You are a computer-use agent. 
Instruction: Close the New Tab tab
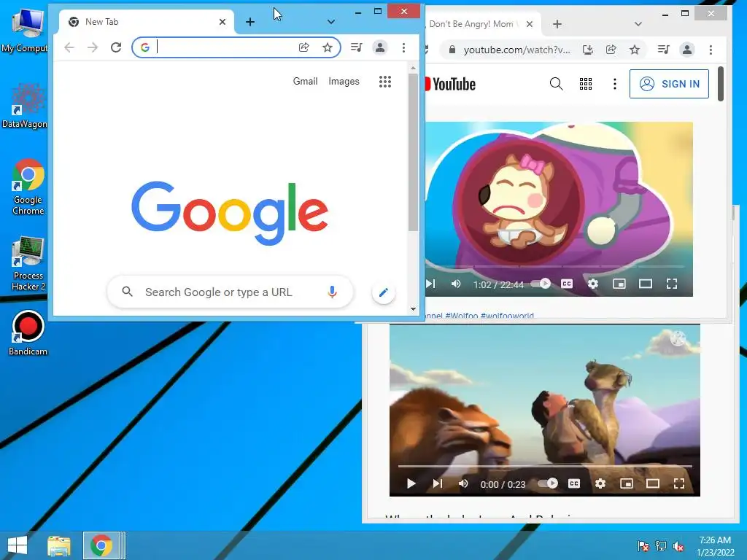pyautogui.click(x=222, y=21)
